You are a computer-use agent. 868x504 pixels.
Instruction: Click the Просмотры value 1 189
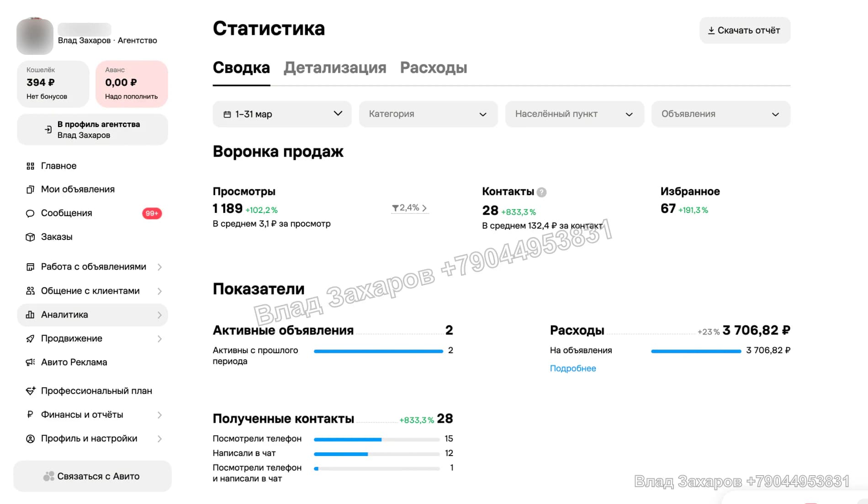[228, 208]
